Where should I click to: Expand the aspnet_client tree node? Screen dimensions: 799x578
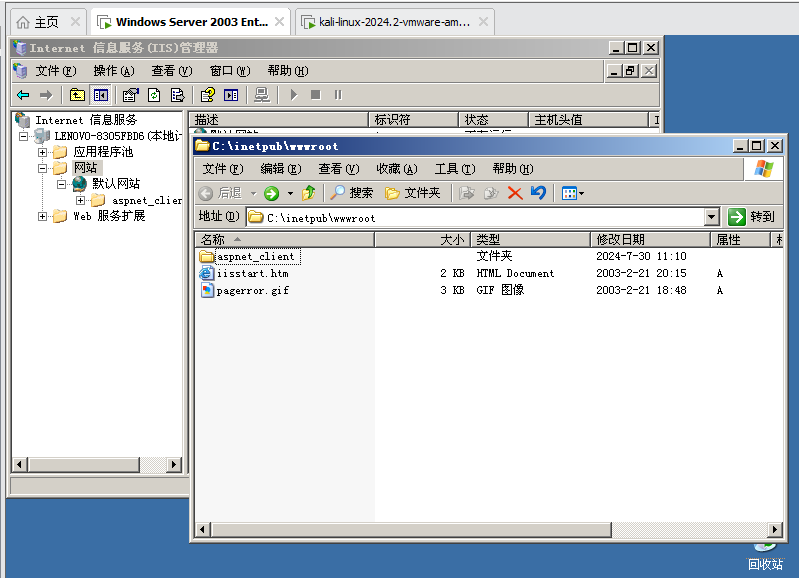[x=80, y=200]
